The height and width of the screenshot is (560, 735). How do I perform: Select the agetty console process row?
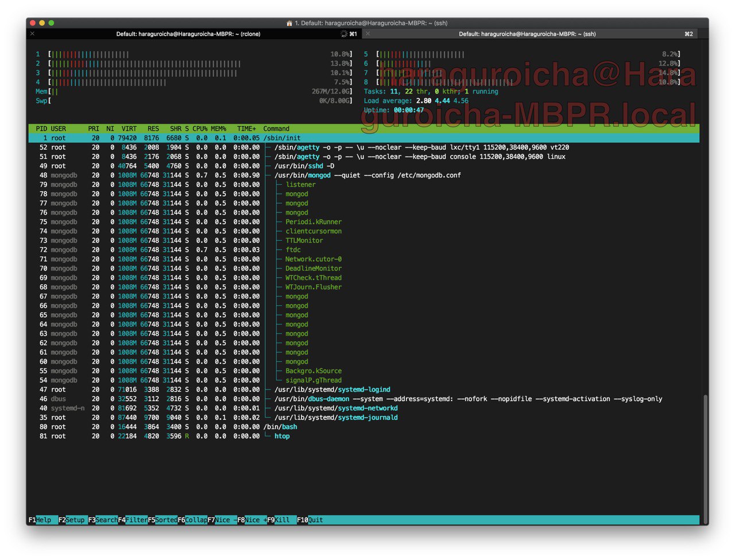364,157
